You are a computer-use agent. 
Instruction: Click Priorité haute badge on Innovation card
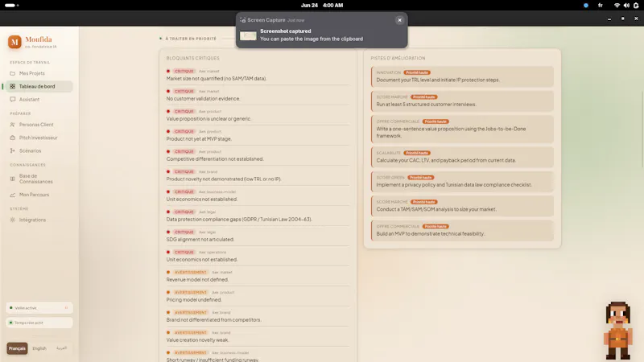pos(417,72)
